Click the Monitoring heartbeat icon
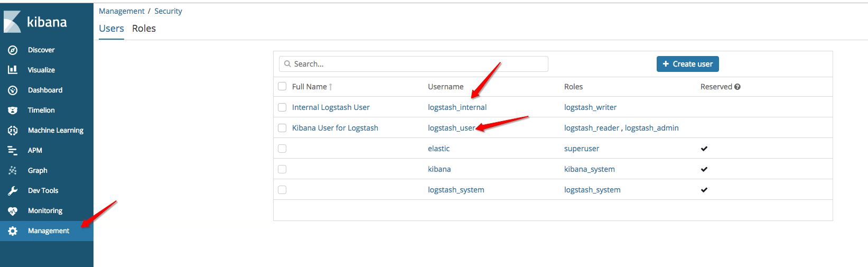This screenshot has height=267, width=868. [x=13, y=210]
